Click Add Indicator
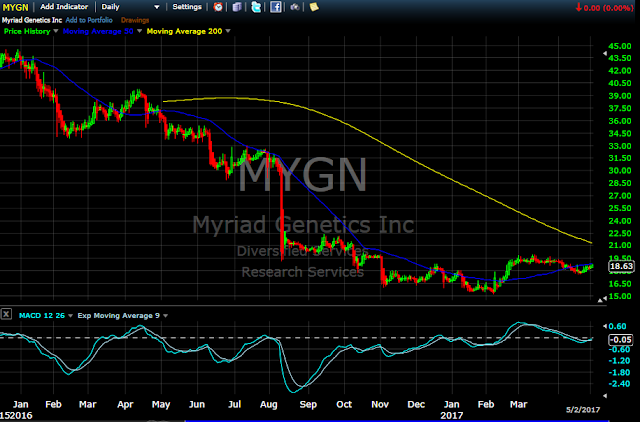Screen dimensions: 640x422 pyautogui.click(x=64, y=7)
